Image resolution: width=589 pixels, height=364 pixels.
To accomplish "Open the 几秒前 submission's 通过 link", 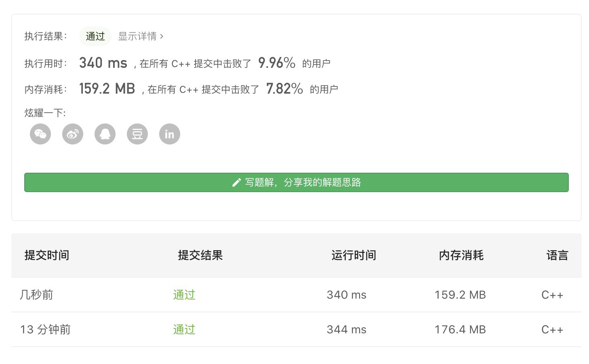I will [x=184, y=295].
